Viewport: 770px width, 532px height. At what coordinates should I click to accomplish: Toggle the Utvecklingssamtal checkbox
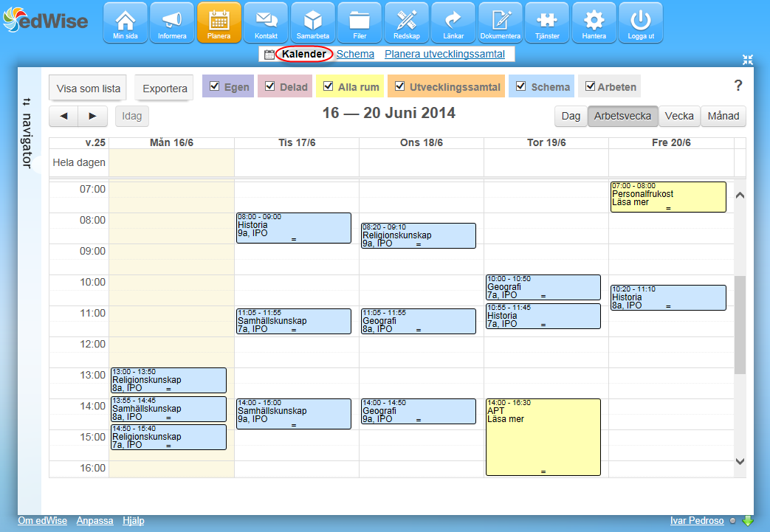tap(400, 86)
